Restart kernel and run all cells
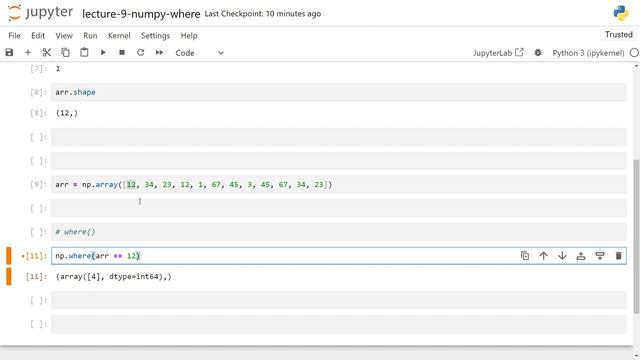640x360 pixels. coord(159,53)
